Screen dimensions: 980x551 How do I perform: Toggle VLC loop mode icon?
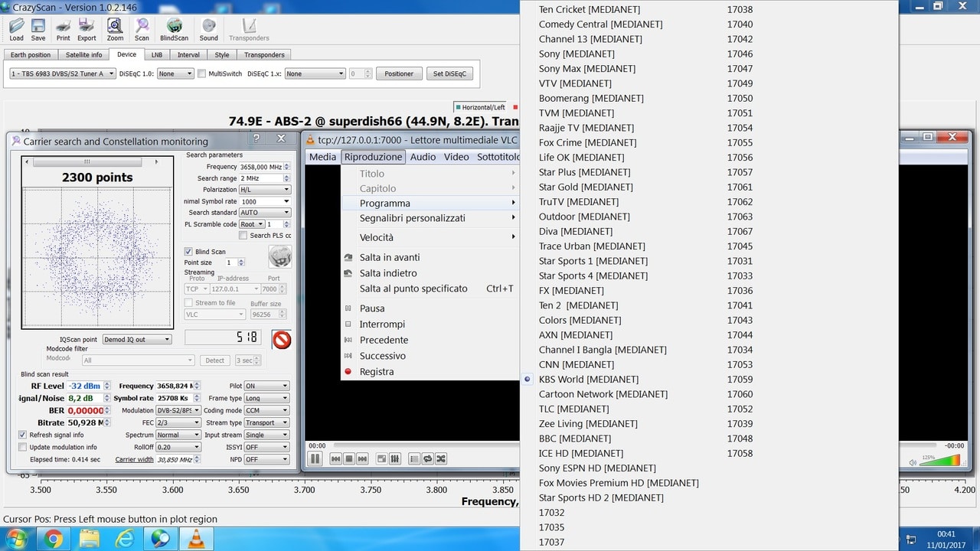pyautogui.click(x=428, y=458)
